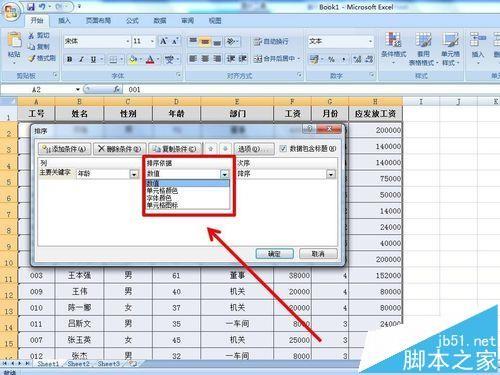
Task: Click 添加条件 button in sort dialog
Action: click(64, 149)
